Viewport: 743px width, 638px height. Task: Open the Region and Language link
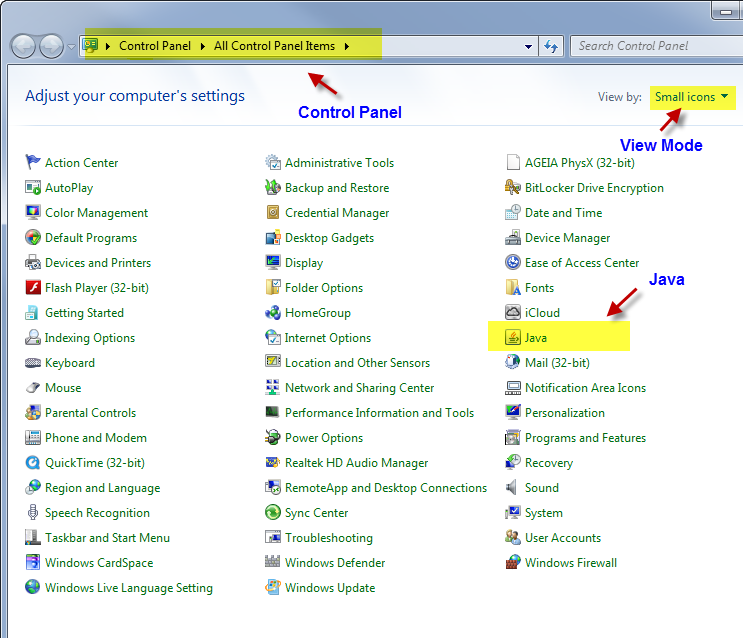click(x=102, y=488)
